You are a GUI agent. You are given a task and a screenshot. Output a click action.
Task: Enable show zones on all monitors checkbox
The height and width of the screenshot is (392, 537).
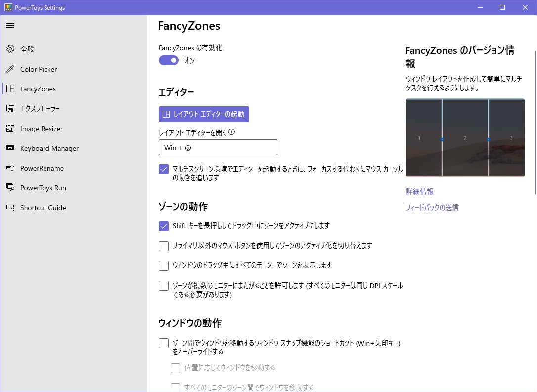164,265
